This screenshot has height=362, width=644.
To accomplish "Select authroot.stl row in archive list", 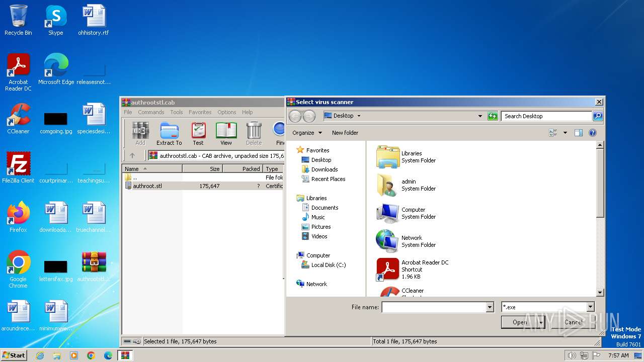I will pos(203,186).
